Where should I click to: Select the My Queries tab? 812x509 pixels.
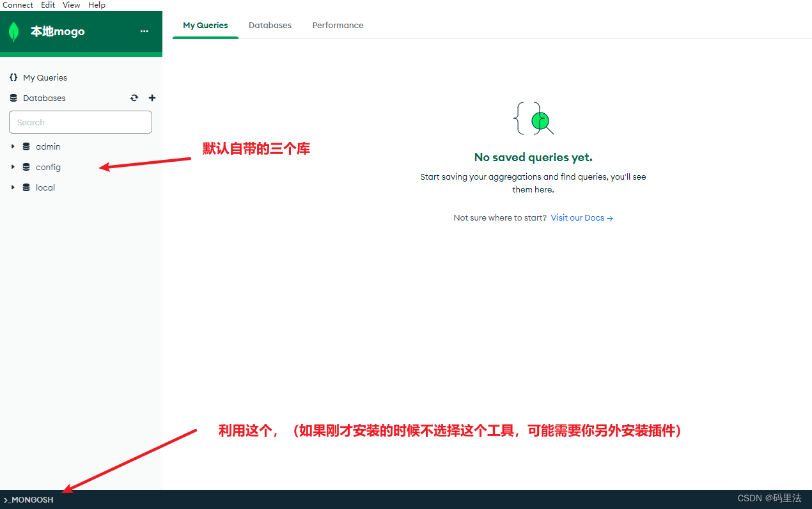205,26
